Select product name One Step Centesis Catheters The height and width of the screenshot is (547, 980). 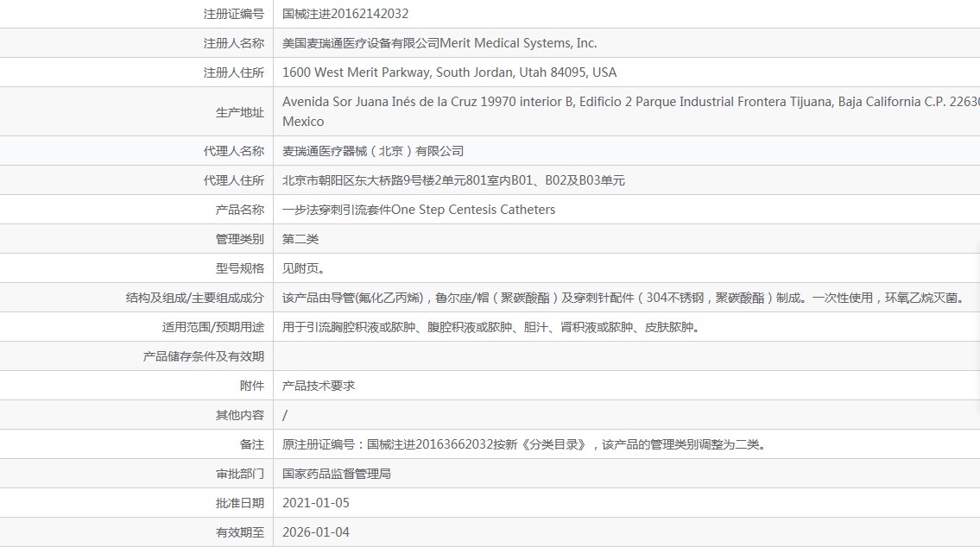(x=419, y=209)
